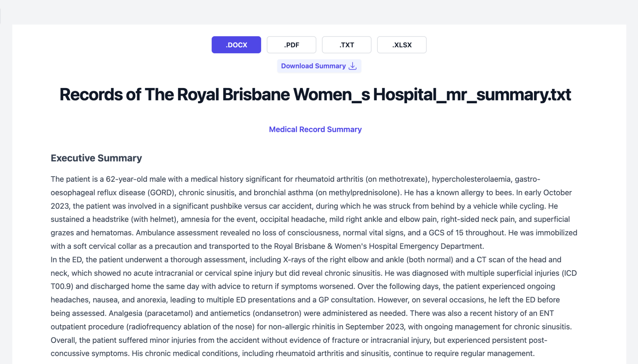This screenshot has width=638, height=364.
Task: Choose the .TXT export format
Action: click(346, 45)
